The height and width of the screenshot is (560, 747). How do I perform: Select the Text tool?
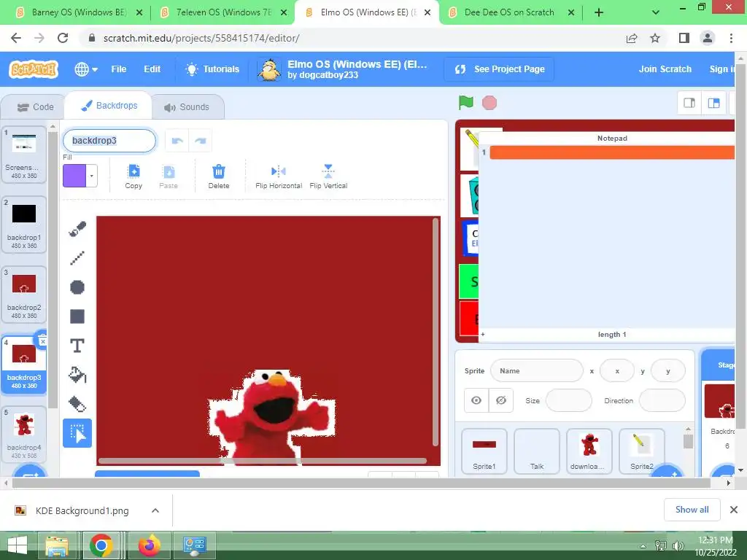[77, 346]
